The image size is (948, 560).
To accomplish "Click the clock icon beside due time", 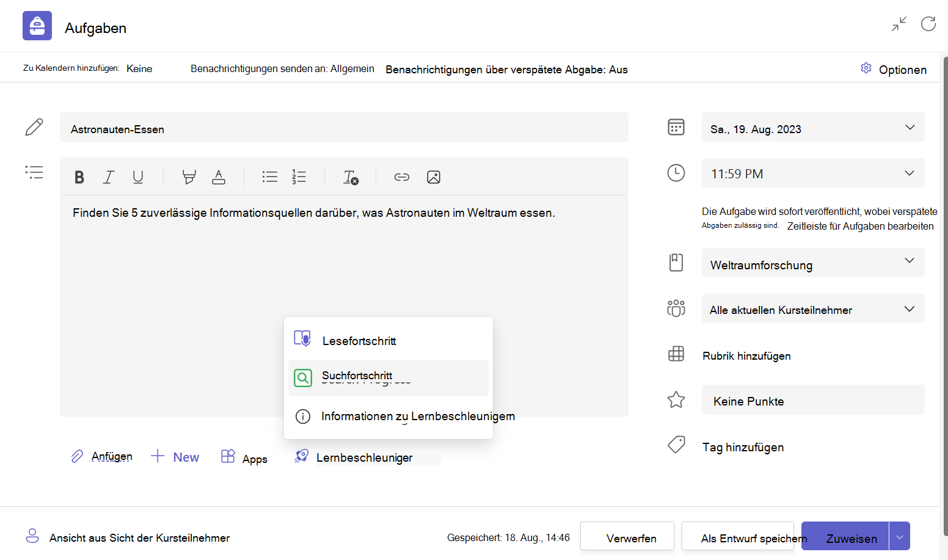I will 676,173.
